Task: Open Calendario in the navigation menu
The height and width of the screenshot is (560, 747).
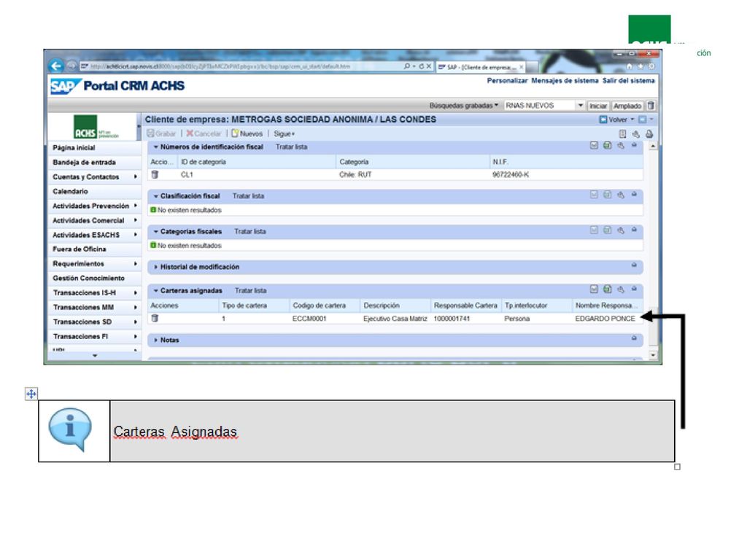Action: pos(70,192)
